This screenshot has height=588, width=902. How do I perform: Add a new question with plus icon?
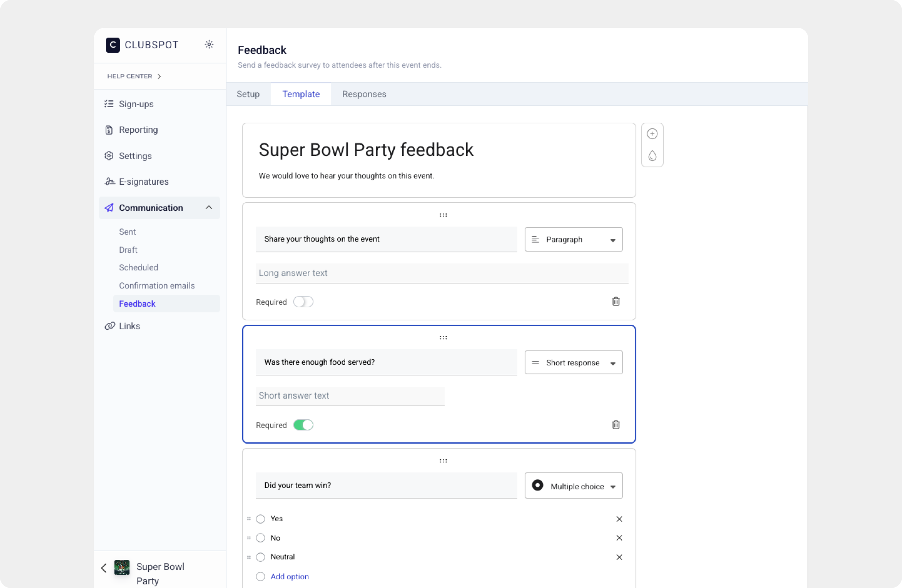(652, 134)
